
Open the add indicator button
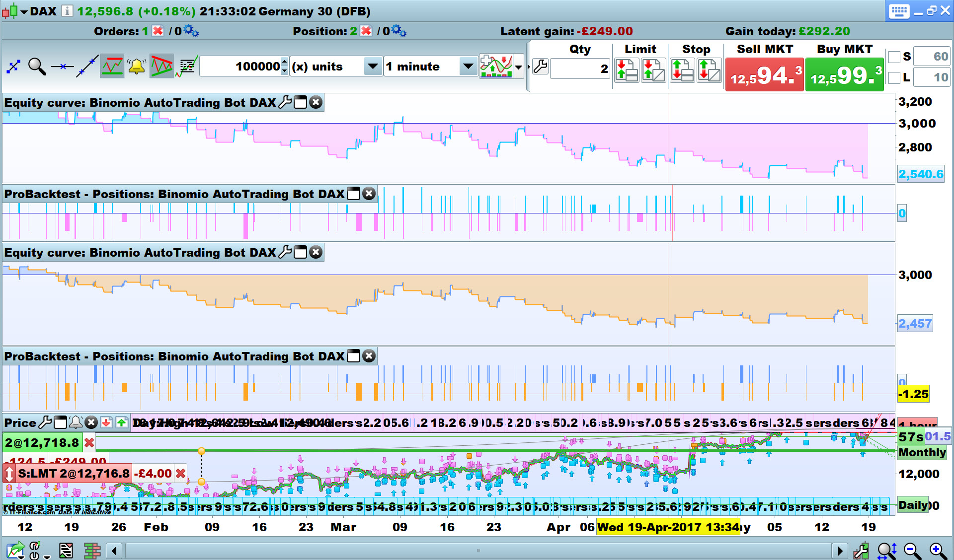coord(495,67)
